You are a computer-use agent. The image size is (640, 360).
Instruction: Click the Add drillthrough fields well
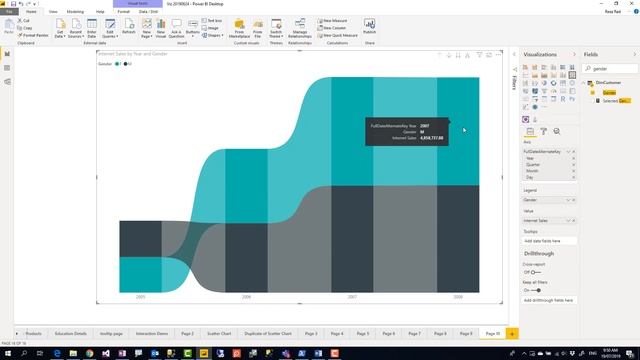[549, 300]
